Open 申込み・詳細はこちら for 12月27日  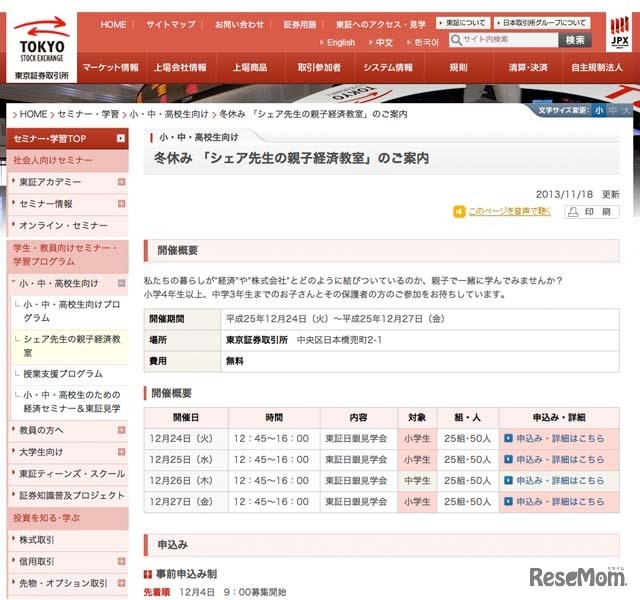[x=560, y=501]
